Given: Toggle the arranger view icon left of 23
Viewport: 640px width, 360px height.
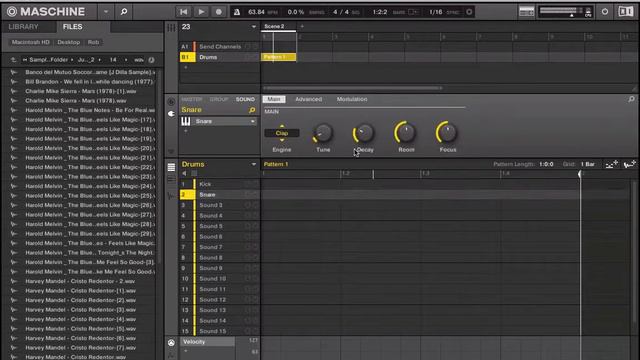Looking at the screenshot, I should 171,28.
